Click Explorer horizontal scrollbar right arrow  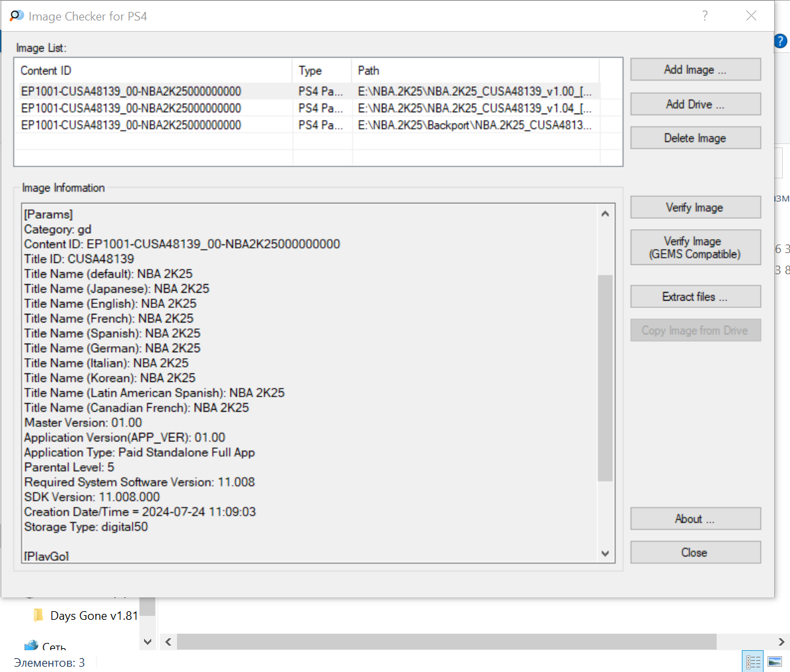(781, 642)
